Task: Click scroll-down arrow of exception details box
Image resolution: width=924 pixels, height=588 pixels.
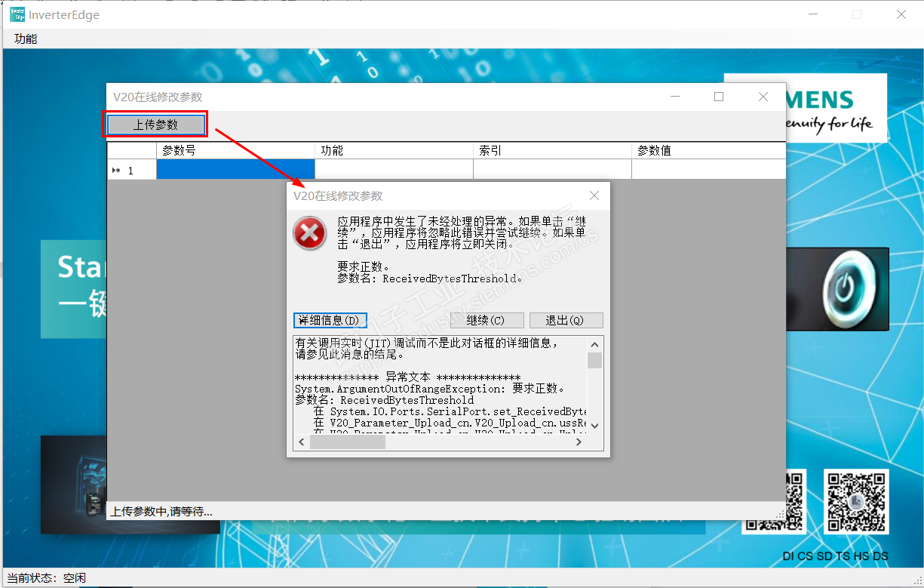Action: tap(594, 426)
